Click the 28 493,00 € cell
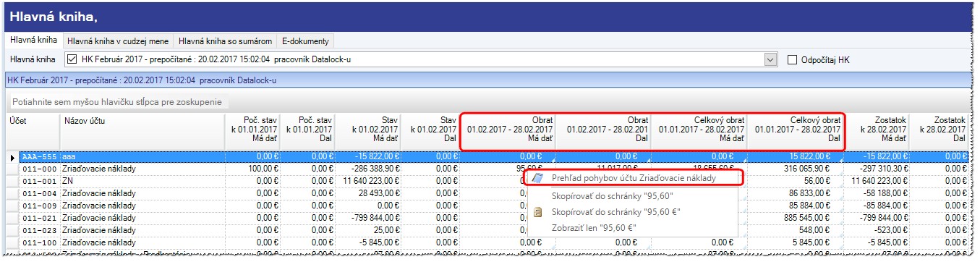The height and width of the screenshot is (262, 980). pos(367,193)
